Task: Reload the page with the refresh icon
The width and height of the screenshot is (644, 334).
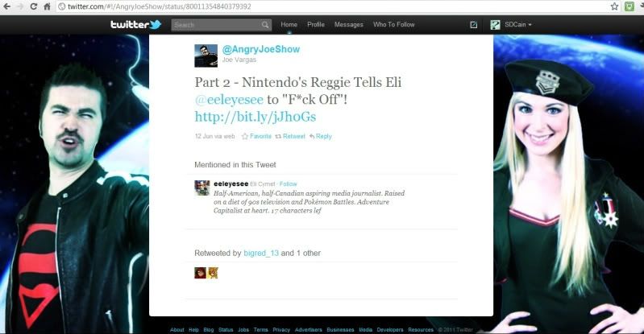Action: (34, 6)
